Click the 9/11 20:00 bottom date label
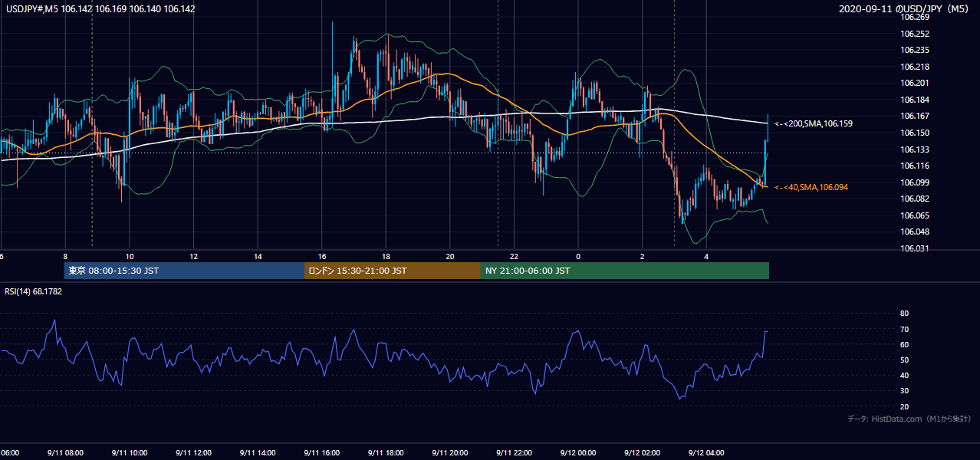Image resolution: width=980 pixels, height=460 pixels. [x=450, y=452]
